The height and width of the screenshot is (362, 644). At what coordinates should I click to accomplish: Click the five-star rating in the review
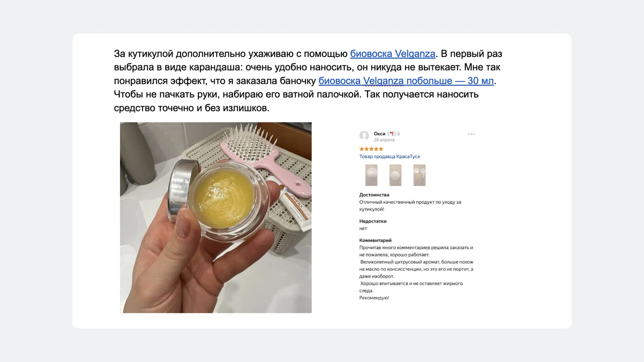pos(371,149)
